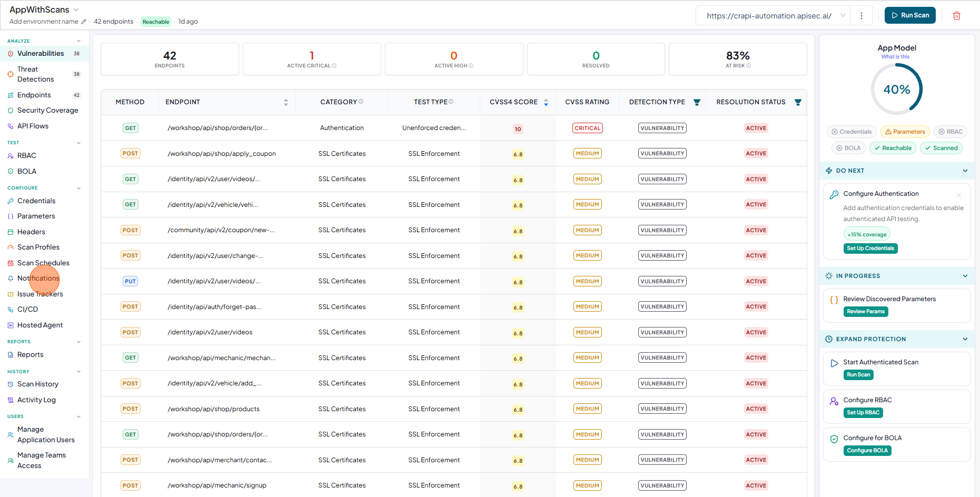Collapse the CONFIGURE sidebar section
980x497 pixels.
pos(78,188)
